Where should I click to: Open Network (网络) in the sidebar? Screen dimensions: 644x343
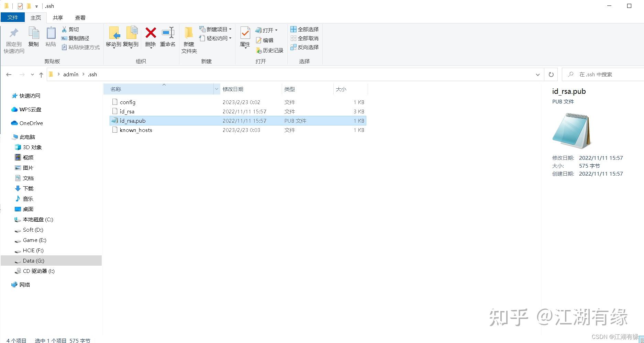click(x=21, y=285)
